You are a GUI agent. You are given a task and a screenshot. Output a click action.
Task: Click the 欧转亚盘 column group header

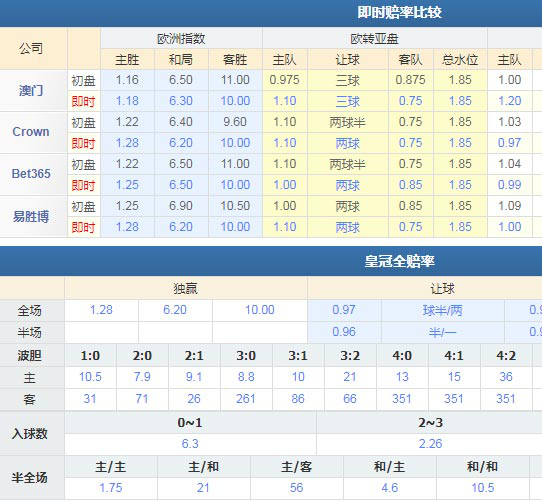click(374, 38)
